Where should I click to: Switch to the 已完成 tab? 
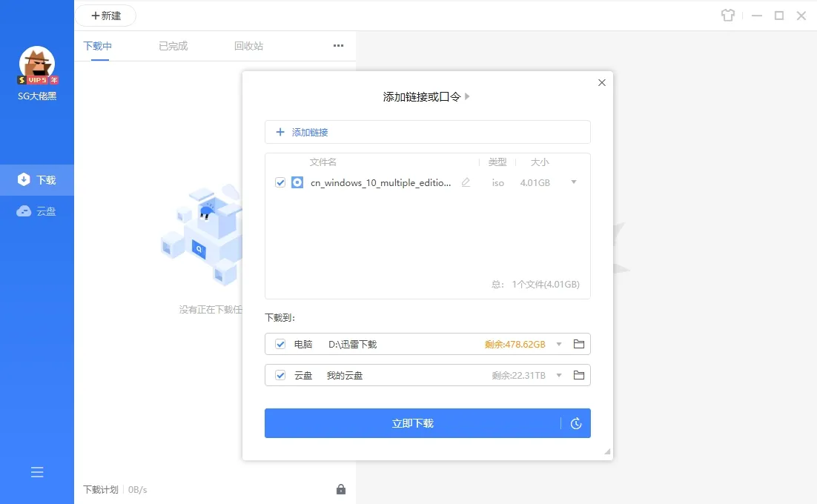173,46
